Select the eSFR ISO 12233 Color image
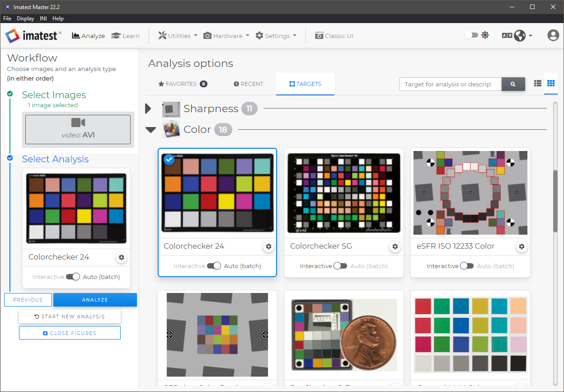The width and height of the screenshot is (564, 392). click(x=470, y=193)
